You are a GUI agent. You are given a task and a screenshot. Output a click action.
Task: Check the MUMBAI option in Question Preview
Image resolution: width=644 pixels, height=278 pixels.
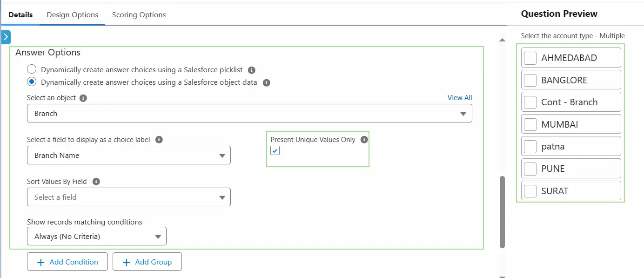530,124
